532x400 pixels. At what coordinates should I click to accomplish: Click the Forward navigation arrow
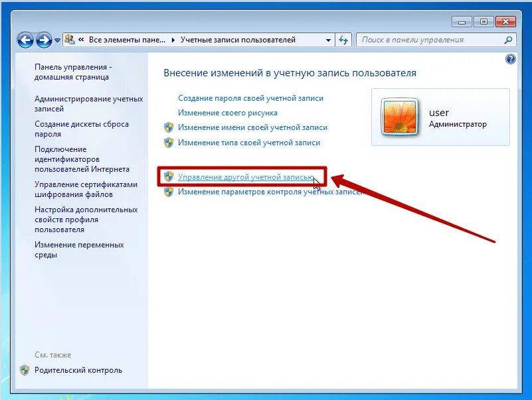[x=44, y=40]
